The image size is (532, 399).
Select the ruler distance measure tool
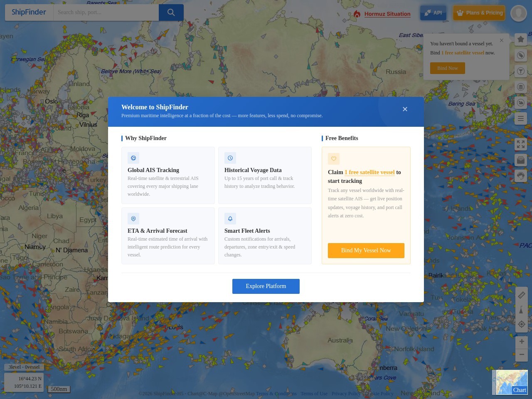[522, 295]
